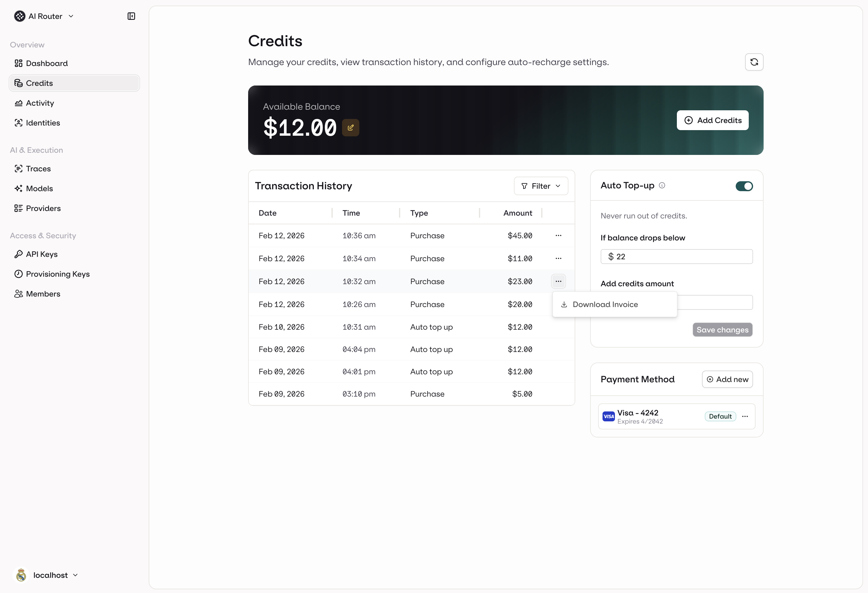Open the ellipsis menu for the Visa card
Screen dimensions: 868x593
point(745,416)
